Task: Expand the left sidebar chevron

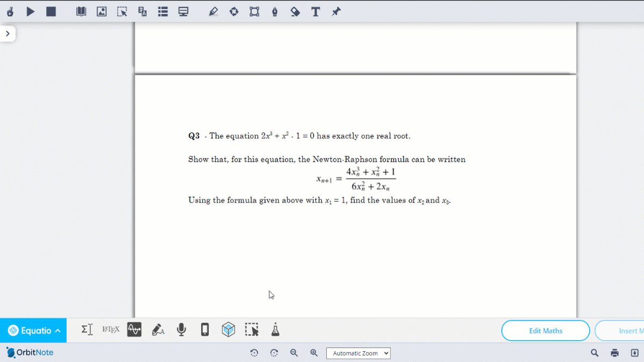Action: pyautogui.click(x=8, y=34)
